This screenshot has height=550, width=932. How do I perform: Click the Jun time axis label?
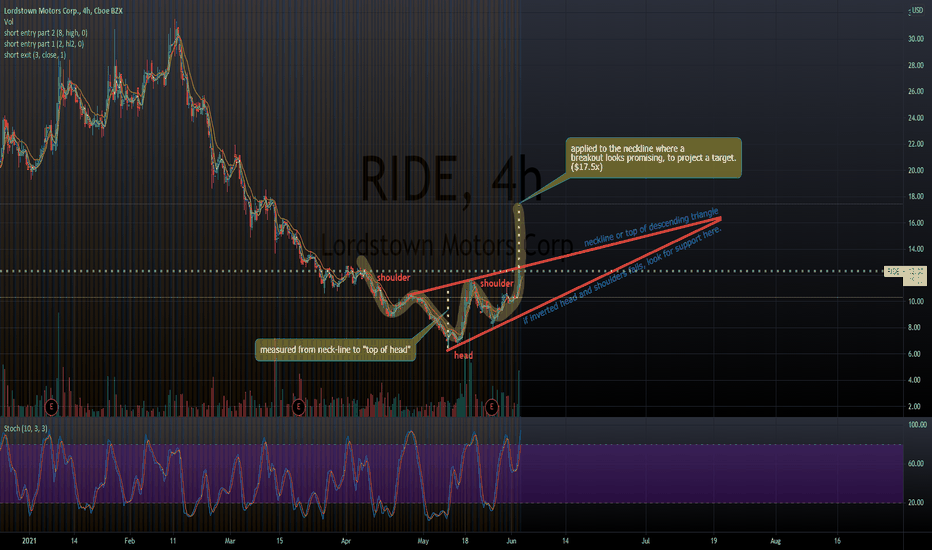[511, 541]
